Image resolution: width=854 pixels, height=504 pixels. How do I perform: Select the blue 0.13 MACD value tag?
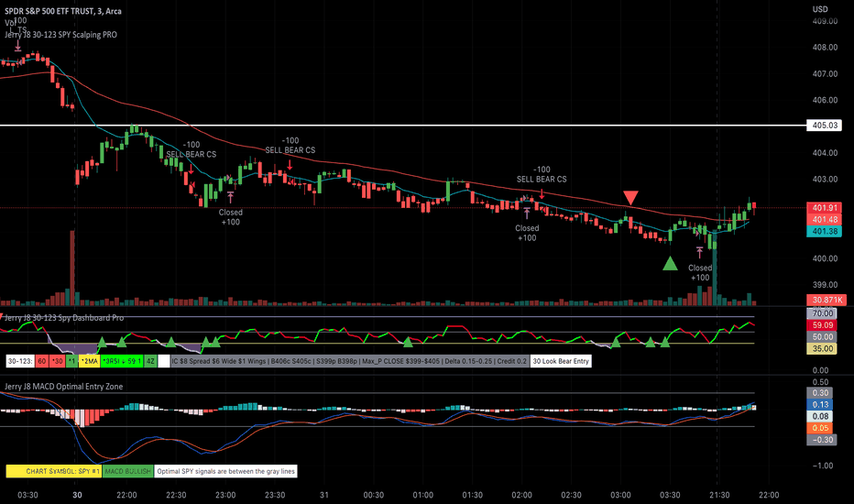[821, 404]
